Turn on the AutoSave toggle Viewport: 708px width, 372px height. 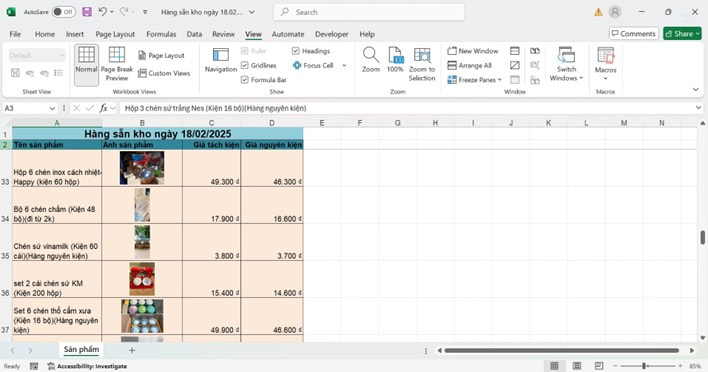point(63,12)
